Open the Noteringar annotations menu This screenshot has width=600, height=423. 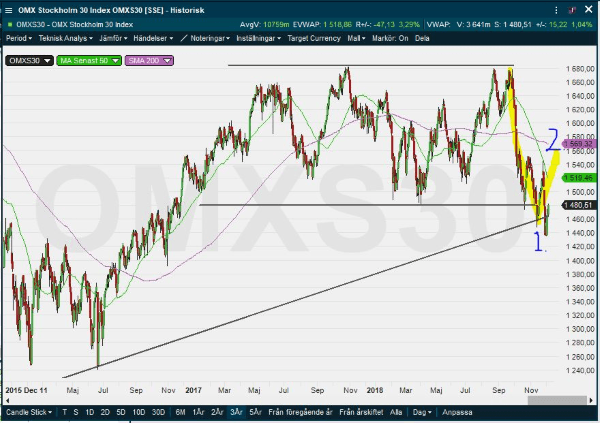click(210, 38)
